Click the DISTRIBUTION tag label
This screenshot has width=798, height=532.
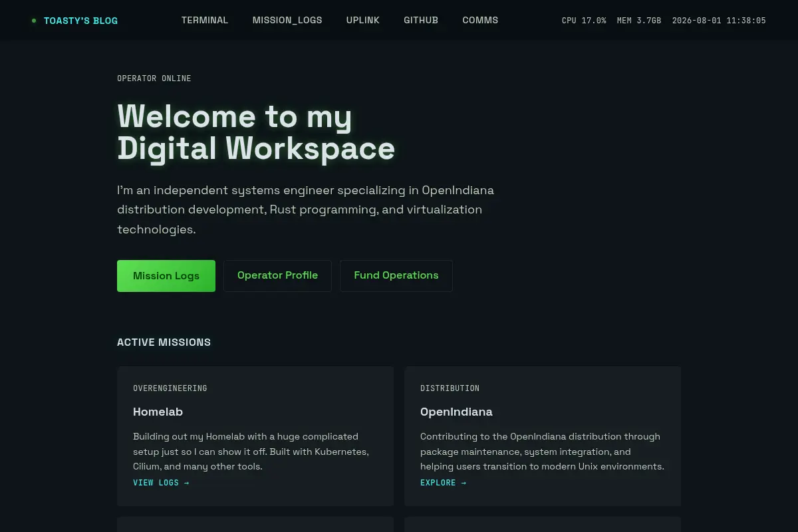click(450, 388)
